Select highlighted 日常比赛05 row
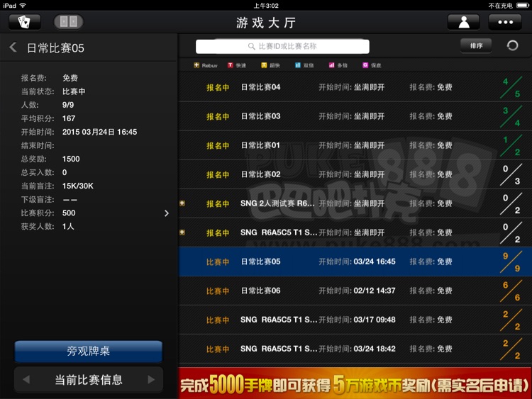The image size is (532, 399). click(x=355, y=262)
